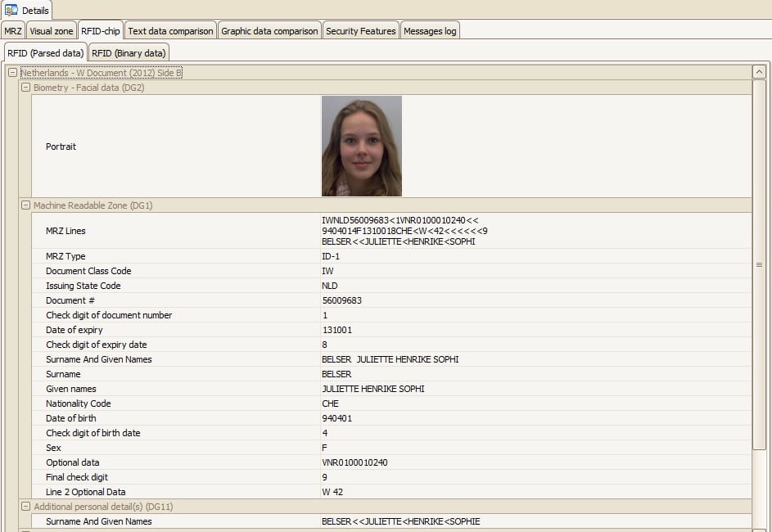
Task: Select the Document # value 56009683
Action: 342,300
